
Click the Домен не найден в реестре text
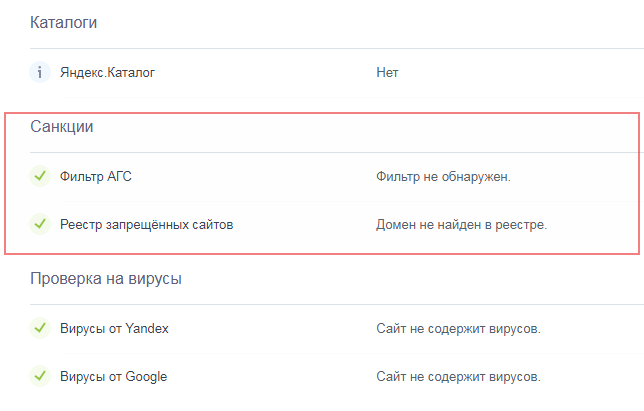tap(461, 225)
